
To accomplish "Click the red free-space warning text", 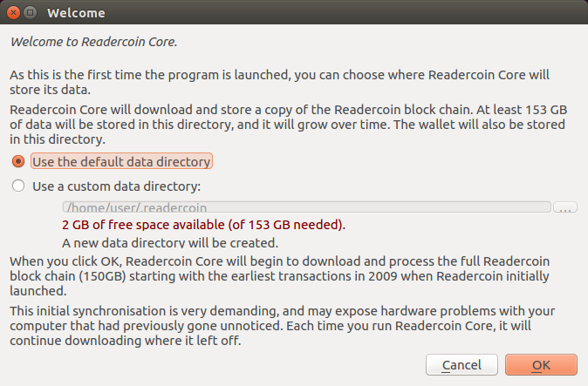I will [203, 225].
